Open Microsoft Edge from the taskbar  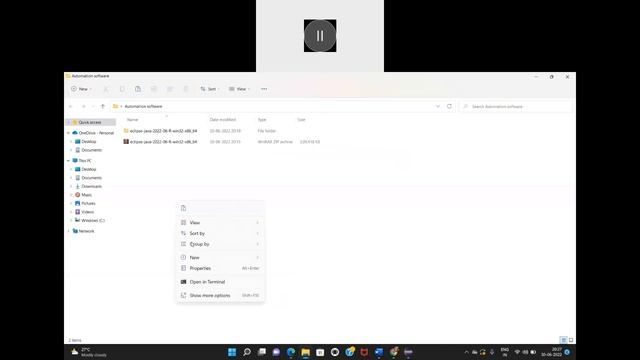(x=291, y=352)
